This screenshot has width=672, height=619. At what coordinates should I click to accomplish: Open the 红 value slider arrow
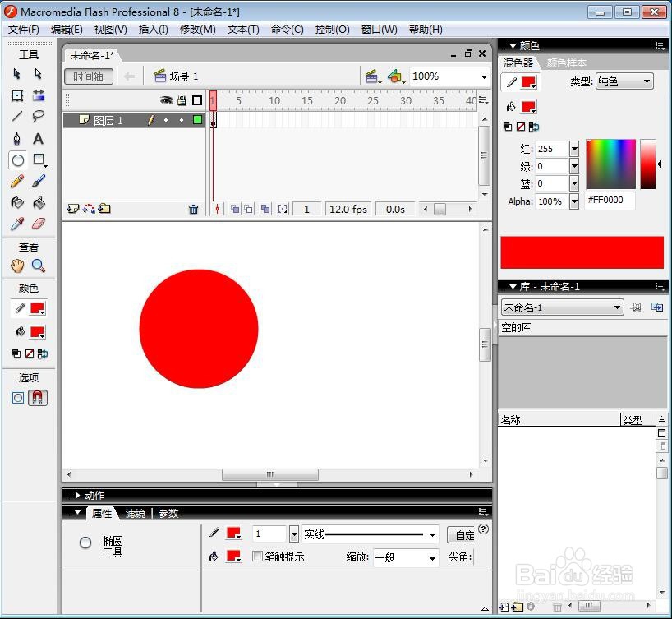tap(574, 150)
